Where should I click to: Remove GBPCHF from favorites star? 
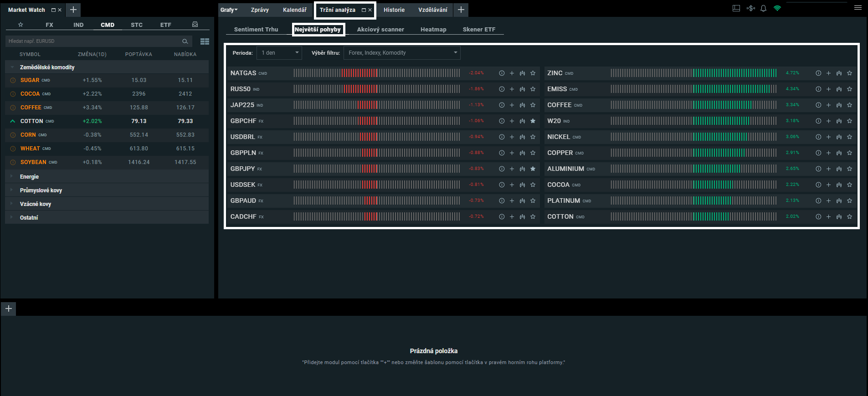coord(533,121)
